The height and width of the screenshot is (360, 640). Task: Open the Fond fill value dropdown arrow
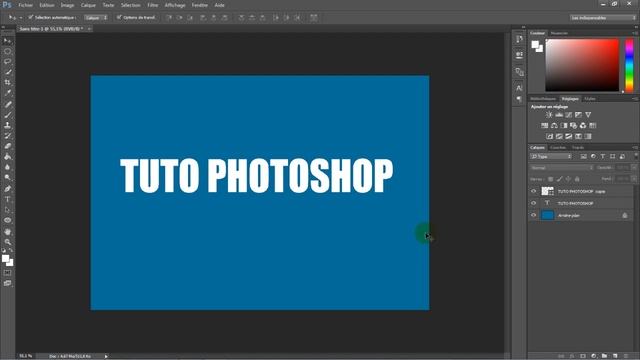tap(634, 179)
